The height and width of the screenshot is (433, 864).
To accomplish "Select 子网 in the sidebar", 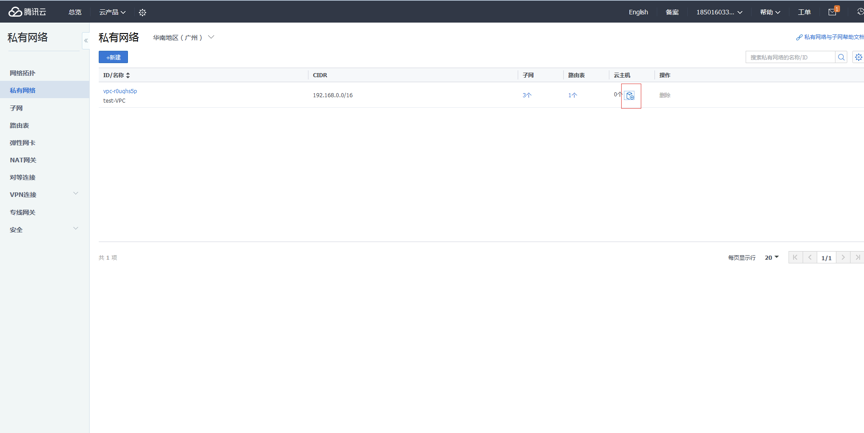I will [x=17, y=108].
